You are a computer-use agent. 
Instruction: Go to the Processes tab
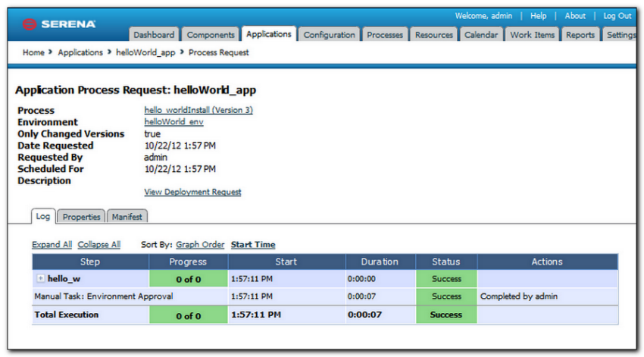click(385, 35)
